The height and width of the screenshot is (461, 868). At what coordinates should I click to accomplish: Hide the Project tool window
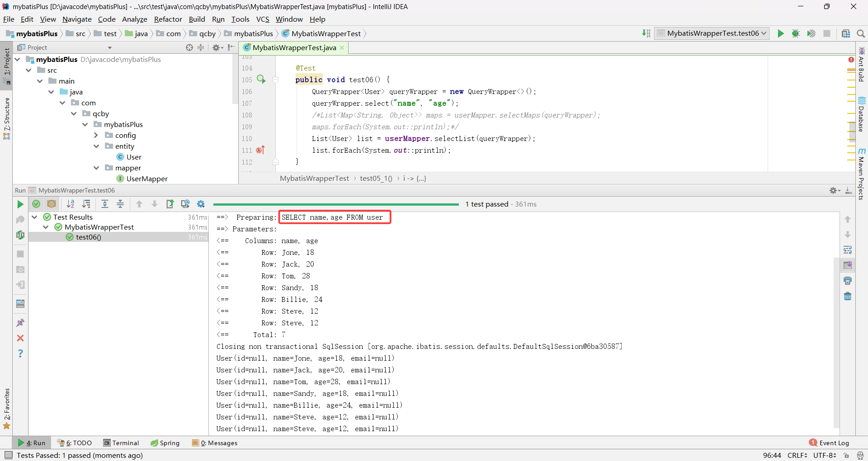click(x=231, y=47)
